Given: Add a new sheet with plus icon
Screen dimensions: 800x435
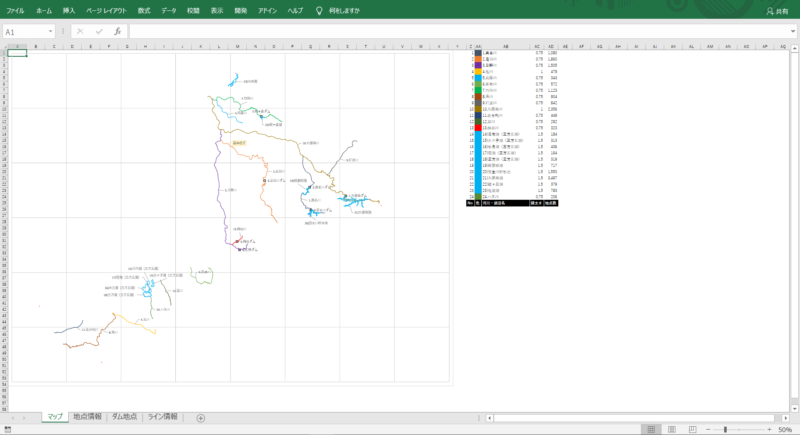Looking at the screenshot, I should pos(201,418).
